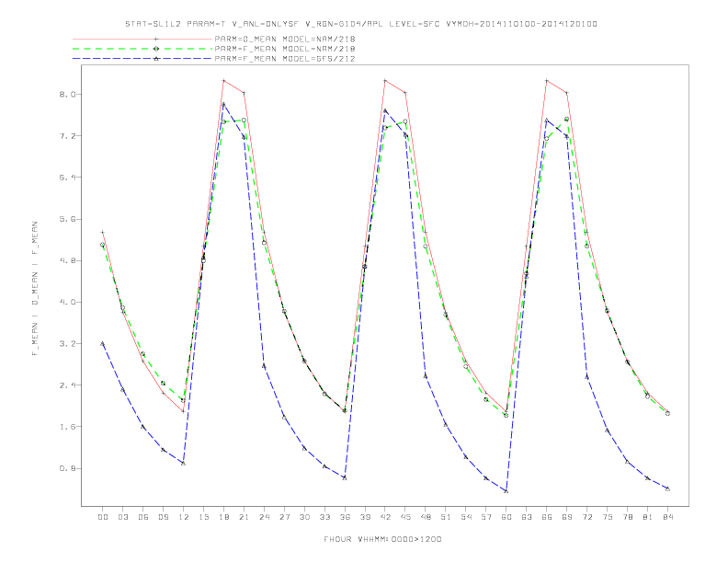Screen dimensions: 728x563
Task: Click x-axis forecast hour label 00
Action: pyautogui.click(x=103, y=517)
